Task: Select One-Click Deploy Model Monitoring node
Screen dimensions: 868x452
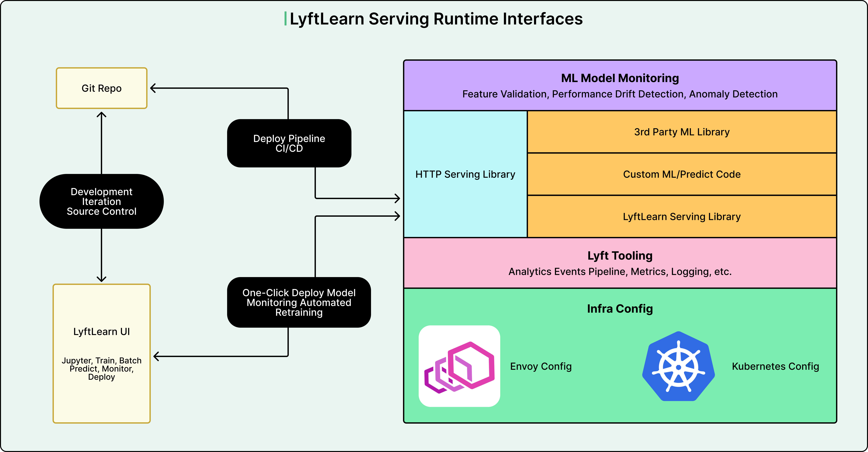Action: point(299,302)
